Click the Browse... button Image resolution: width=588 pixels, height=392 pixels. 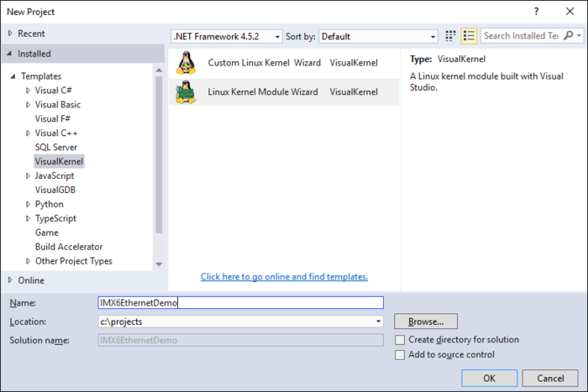426,321
